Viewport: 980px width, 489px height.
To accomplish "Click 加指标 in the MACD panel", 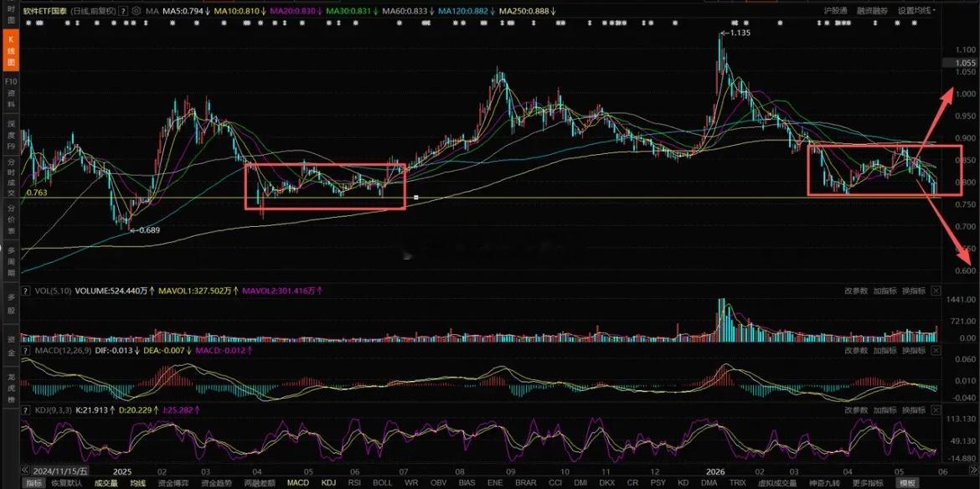I will click(x=885, y=351).
